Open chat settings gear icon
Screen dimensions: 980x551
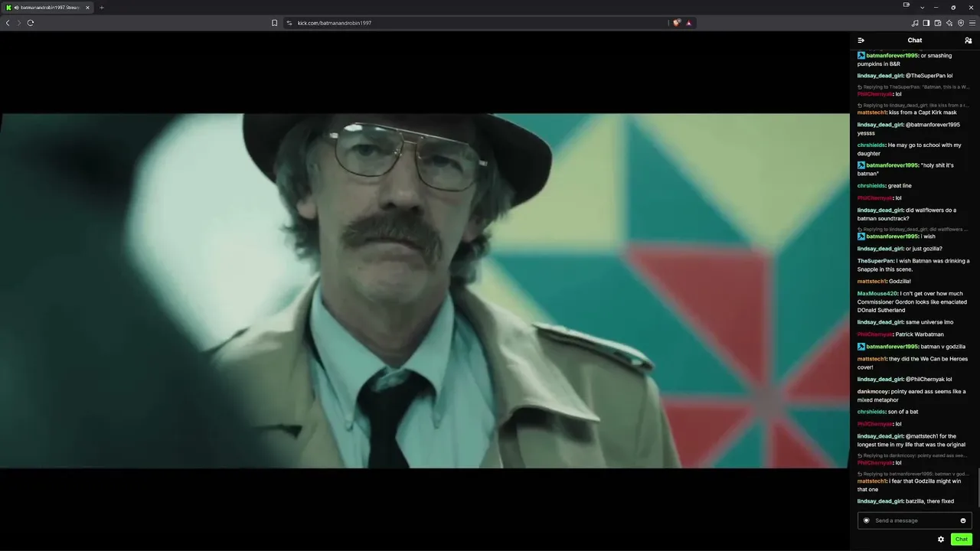[941, 540]
